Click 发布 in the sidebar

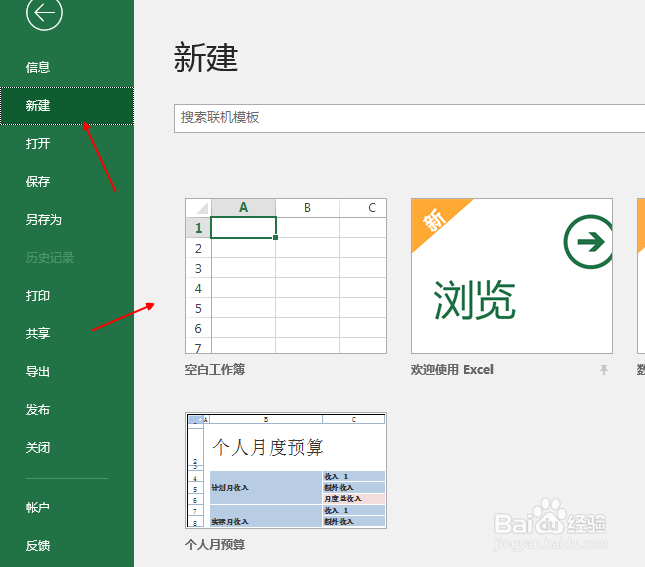38,409
